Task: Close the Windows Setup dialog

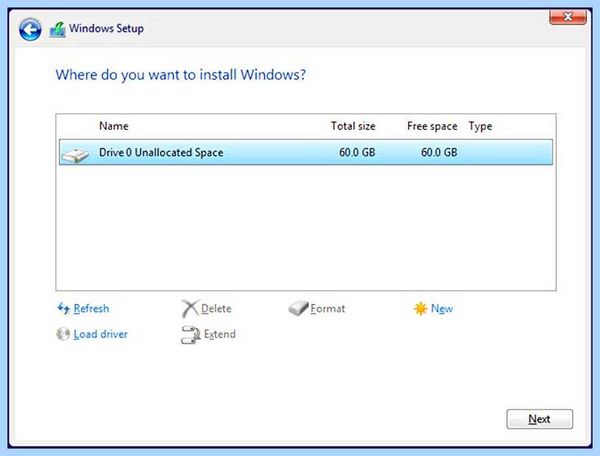Action: click(568, 17)
